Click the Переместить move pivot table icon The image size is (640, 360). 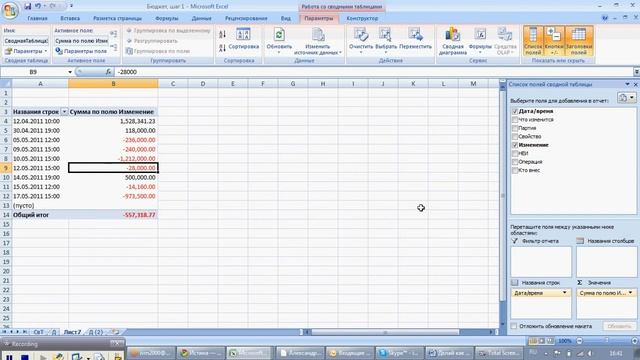coord(415,34)
